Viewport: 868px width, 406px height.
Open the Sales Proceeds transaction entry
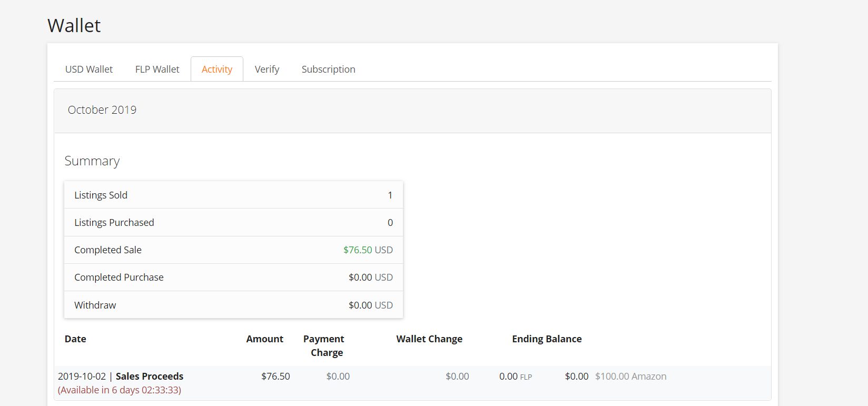click(x=150, y=377)
